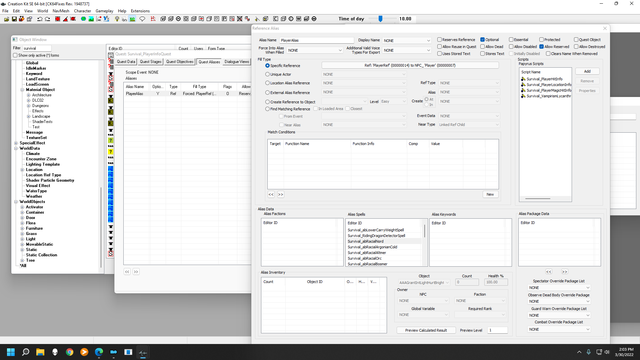Open Combat Override Package List dropdown
The image size is (640, 360).
pyautogui.click(x=559, y=329)
